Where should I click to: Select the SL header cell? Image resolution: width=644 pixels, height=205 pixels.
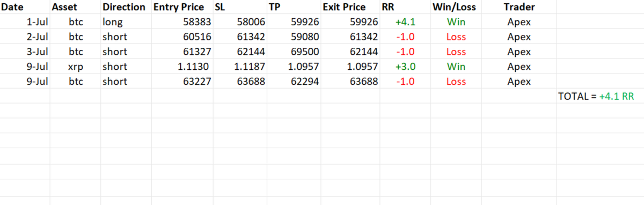click(239, 8)
